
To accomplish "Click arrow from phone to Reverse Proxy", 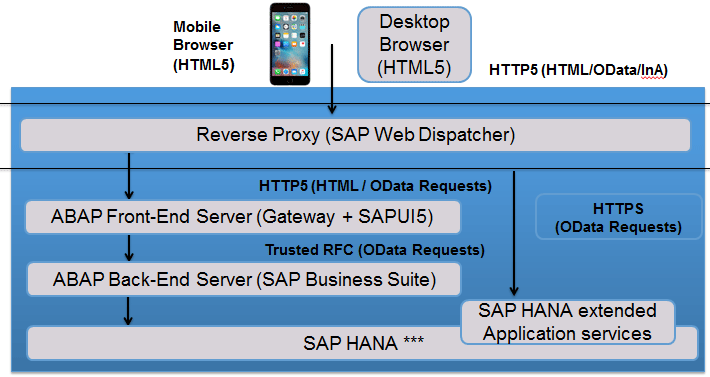I will (332, 79).
